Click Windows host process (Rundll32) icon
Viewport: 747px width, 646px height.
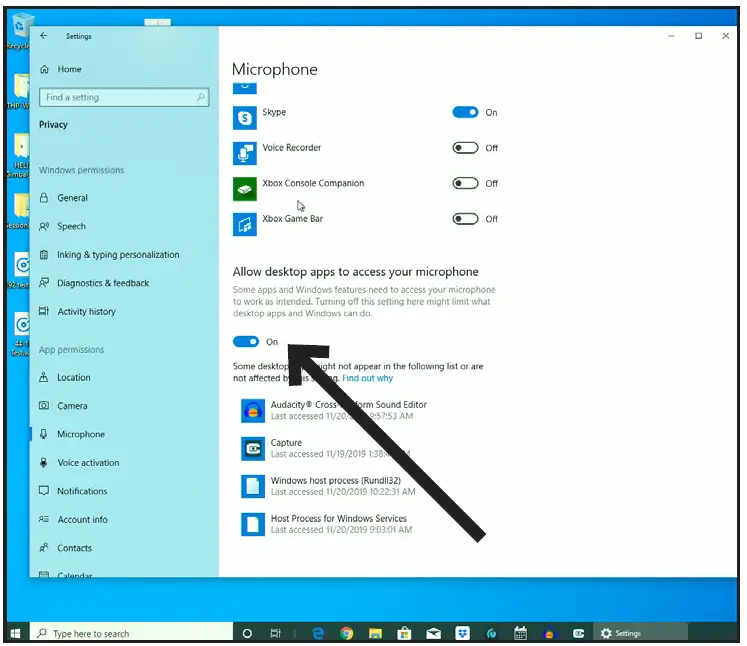coord(253,486)
